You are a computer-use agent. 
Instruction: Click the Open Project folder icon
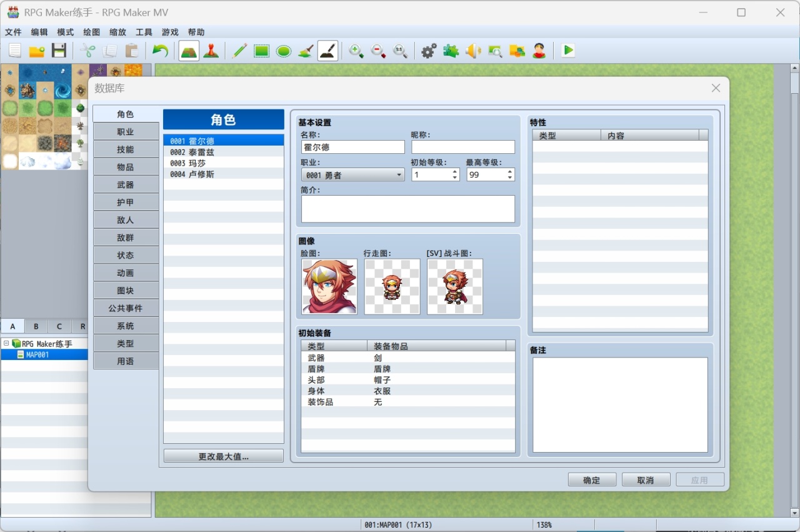(37, 51)
